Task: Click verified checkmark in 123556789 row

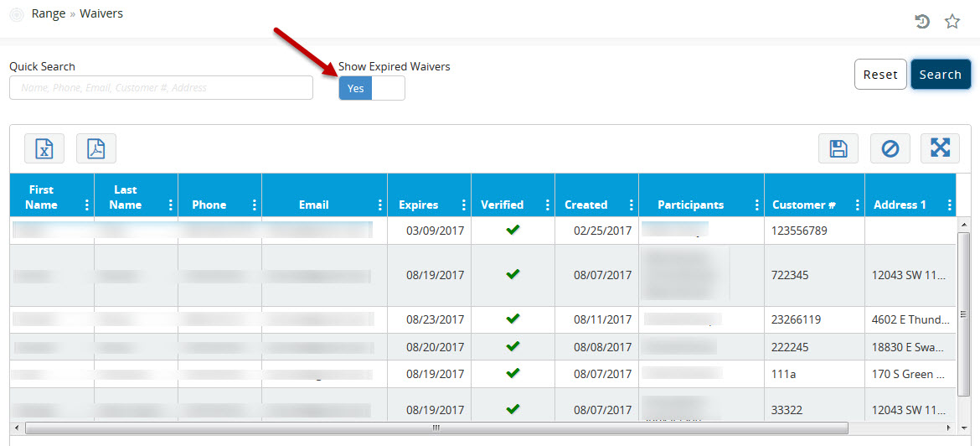Action: (513, 231)
